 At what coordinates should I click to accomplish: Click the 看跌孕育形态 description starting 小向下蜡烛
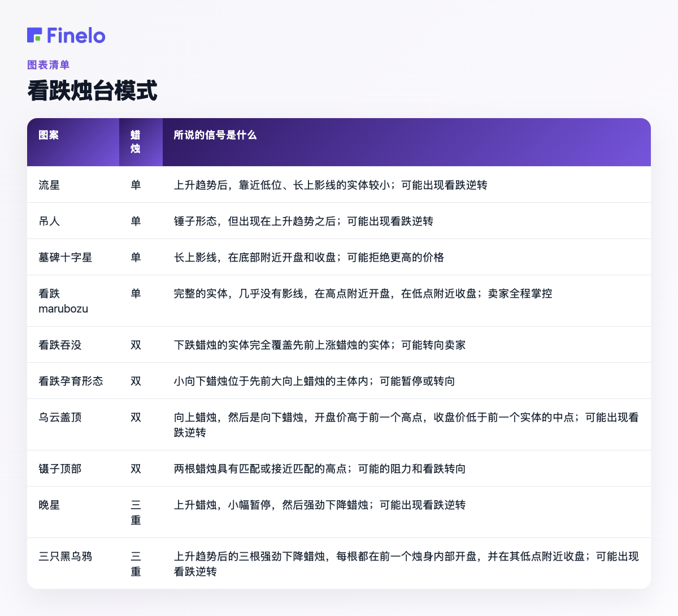point(314,381)
